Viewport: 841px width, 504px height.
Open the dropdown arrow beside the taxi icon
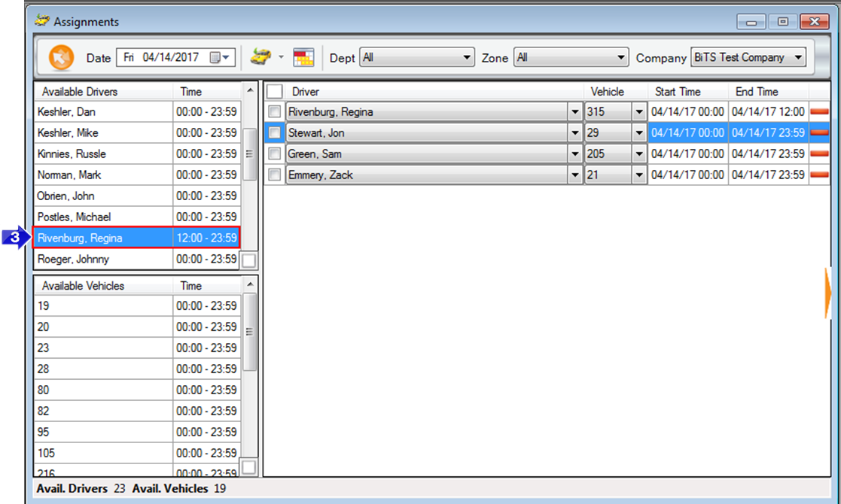point(281,57)
